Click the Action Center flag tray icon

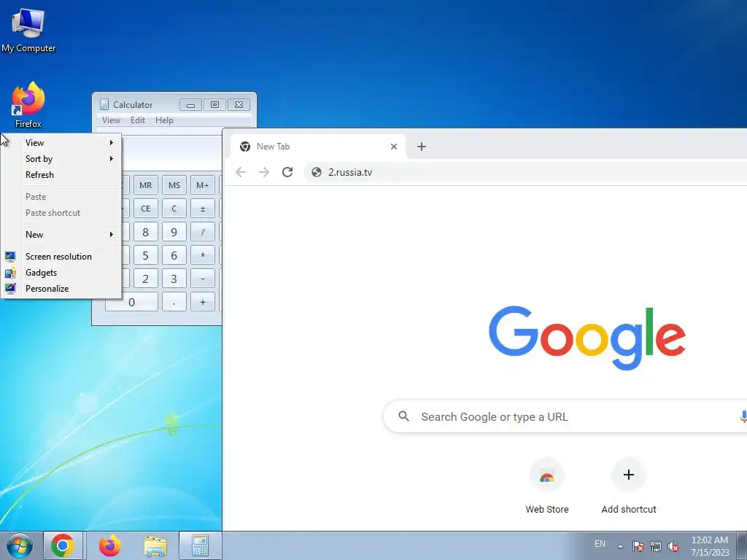coord(638,546)
